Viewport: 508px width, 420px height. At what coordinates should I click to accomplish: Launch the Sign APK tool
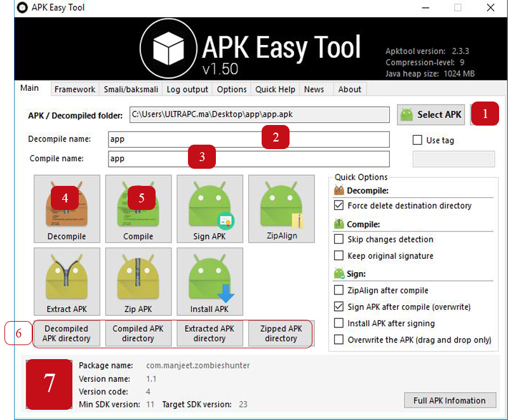click(210, 209)
